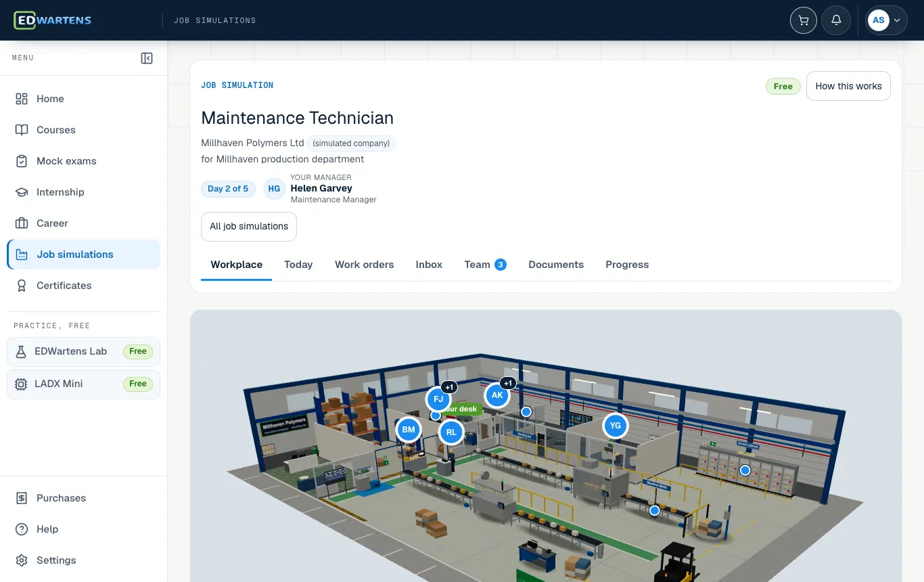Viewport: 924px width, 582px height.
Task: Select Job simulations in sidebar
Action: click(x=84, y=254)
